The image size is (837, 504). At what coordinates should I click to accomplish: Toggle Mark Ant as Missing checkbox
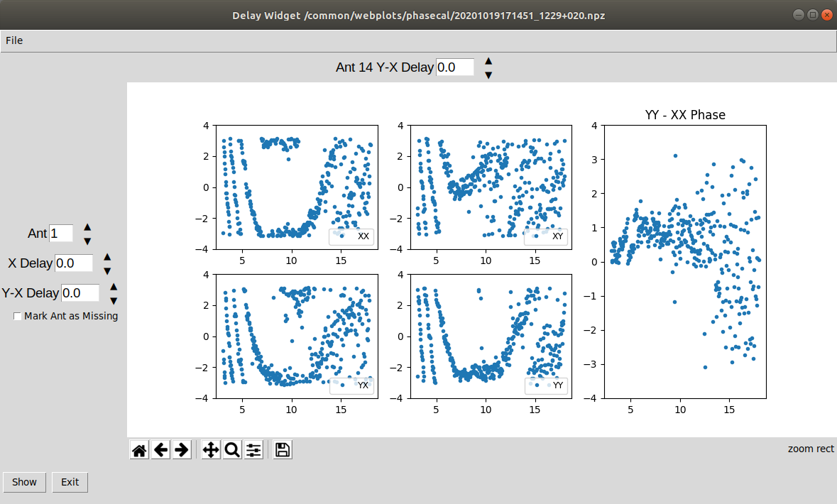click(18, 316)
